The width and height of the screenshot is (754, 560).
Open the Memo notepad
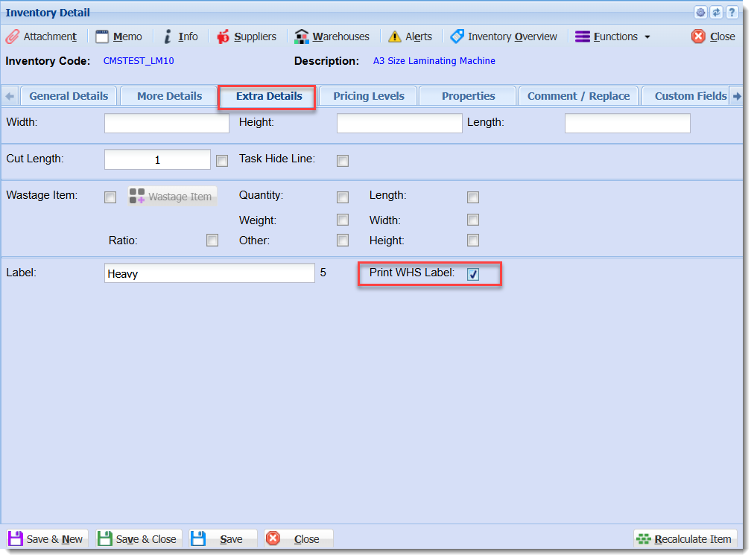[x=118, y=36]
